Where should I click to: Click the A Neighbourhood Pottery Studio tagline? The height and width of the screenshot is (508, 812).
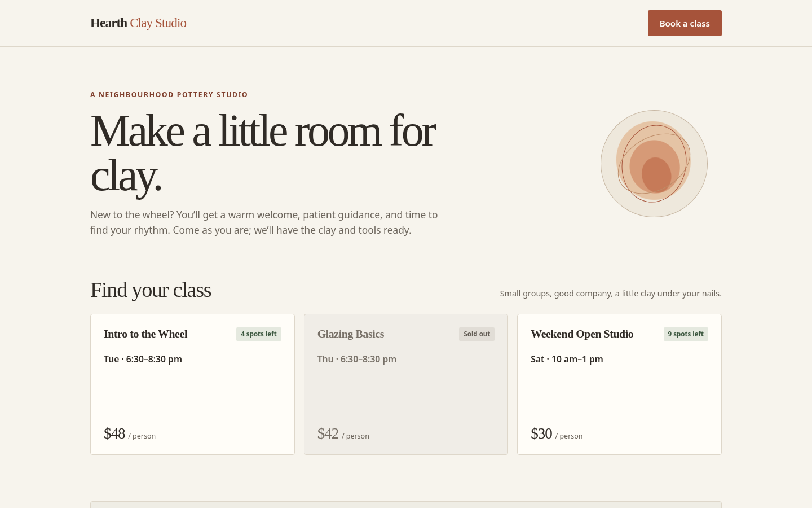click(169, 95)
